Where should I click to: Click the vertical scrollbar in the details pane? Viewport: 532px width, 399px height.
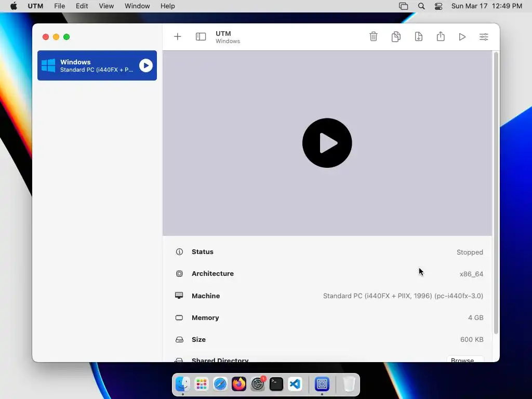click(496, 193)
